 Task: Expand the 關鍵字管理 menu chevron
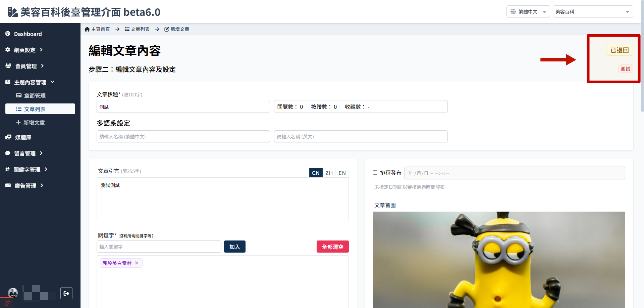tap(46, 169)
